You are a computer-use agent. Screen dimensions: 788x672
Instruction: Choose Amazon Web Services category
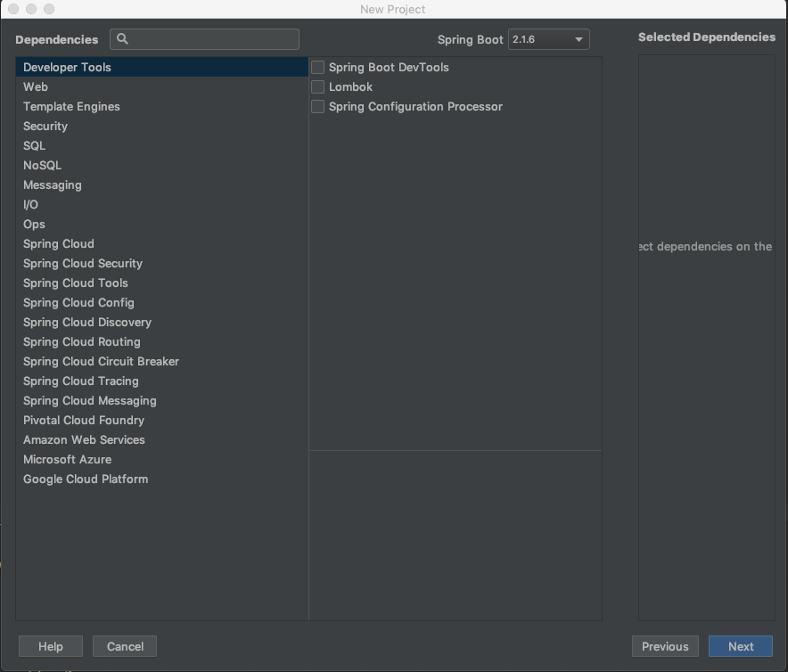[162, 439]
